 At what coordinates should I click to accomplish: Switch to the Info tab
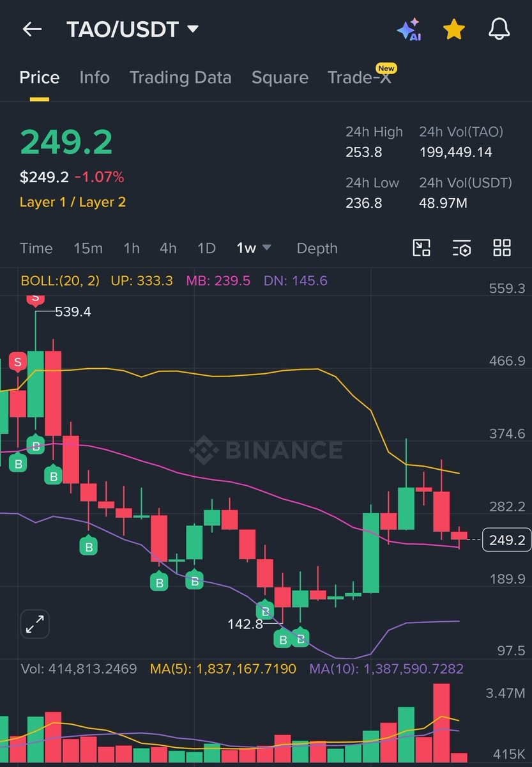click(95, 77)
